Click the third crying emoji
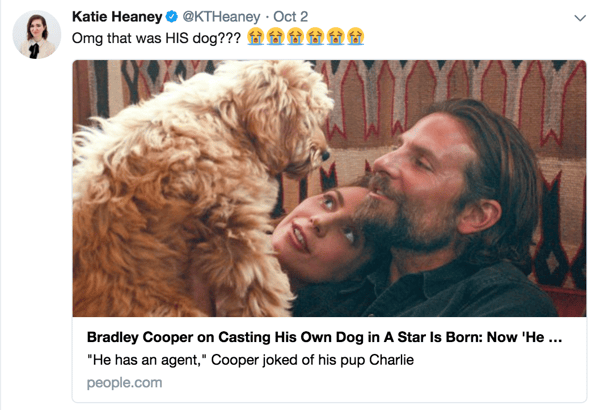The image size is (600, 410). point(296,38)
